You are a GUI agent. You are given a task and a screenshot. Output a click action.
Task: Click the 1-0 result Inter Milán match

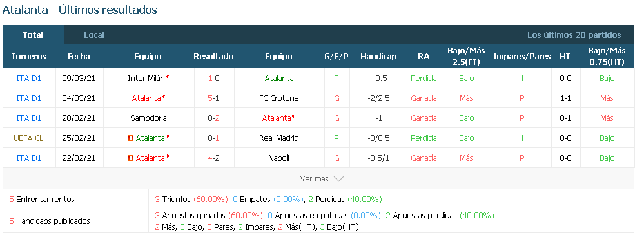click(x=213, y=79)
